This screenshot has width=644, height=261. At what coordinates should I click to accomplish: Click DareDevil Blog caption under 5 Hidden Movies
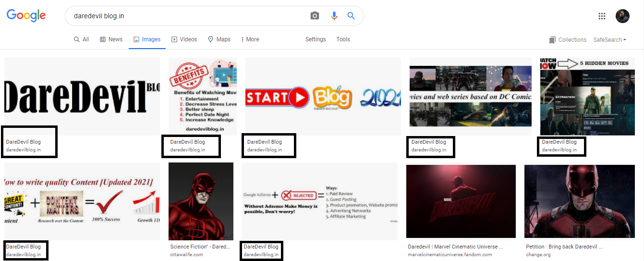[x=559, y=142]
